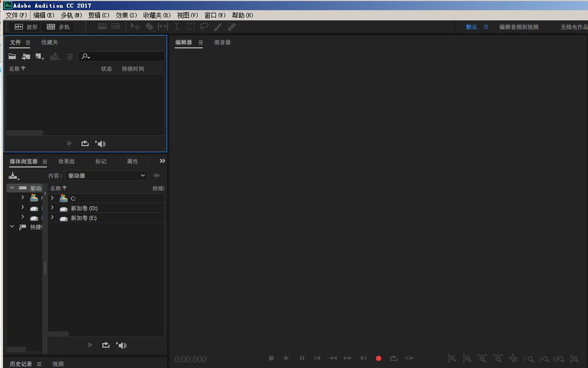Click the Files panel horizontal scrollbar

coord(25,133)
